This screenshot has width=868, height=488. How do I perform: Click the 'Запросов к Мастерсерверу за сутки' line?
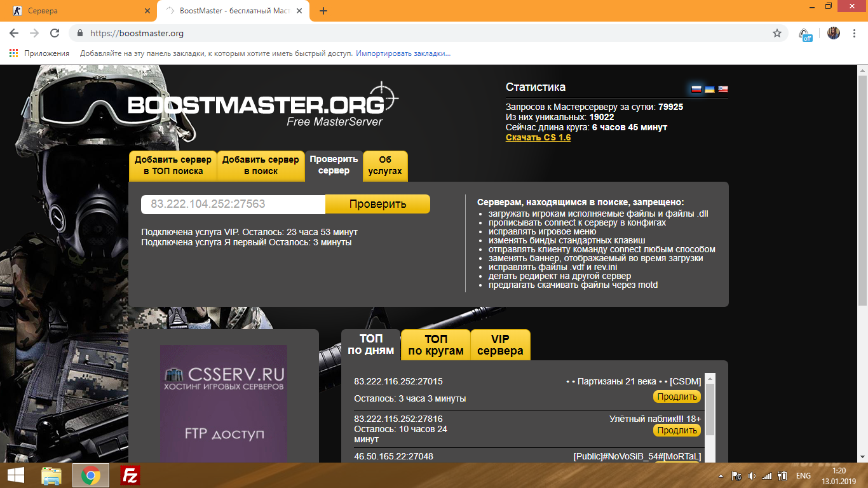[x=594, y=107]
